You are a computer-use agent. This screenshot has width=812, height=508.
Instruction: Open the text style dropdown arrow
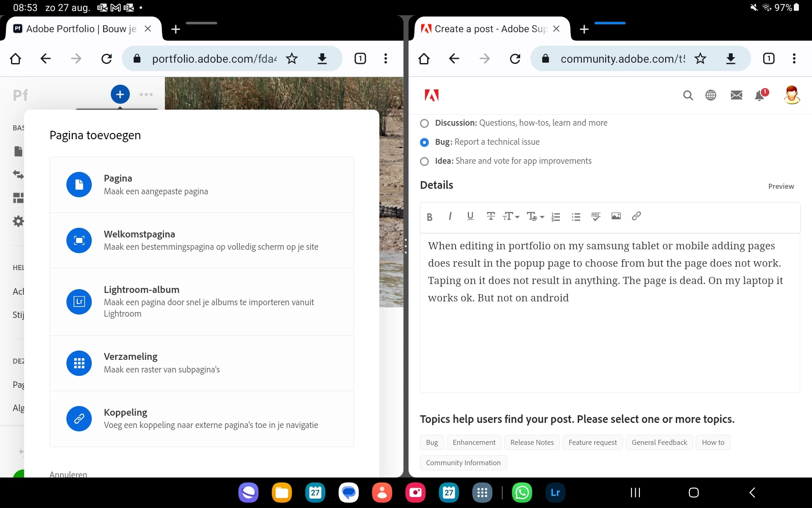pos(541,217)
